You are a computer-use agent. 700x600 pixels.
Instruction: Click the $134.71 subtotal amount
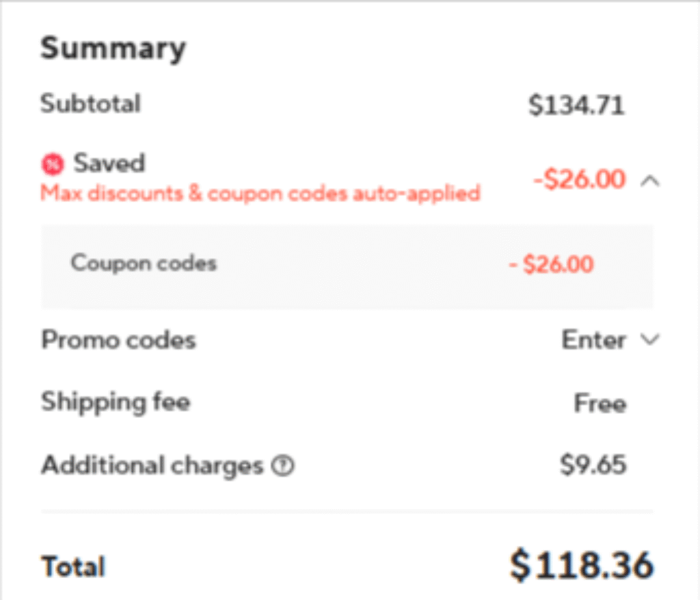point(576,105)
